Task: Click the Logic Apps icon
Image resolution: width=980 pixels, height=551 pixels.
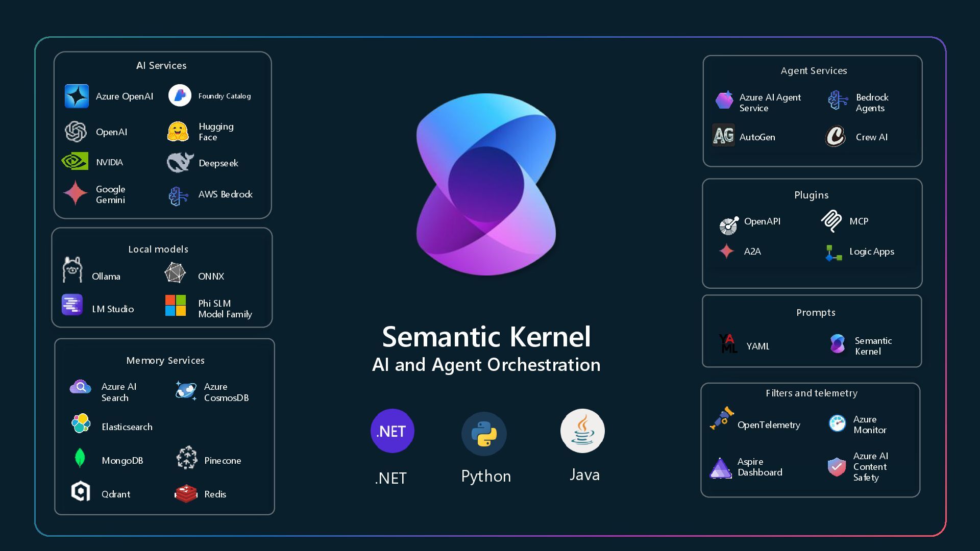Action: coord(834,253)
